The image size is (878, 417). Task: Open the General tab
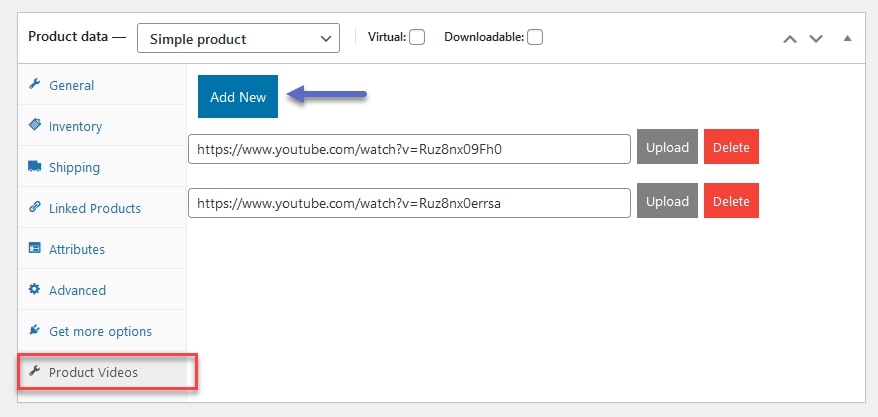[102, 85]
